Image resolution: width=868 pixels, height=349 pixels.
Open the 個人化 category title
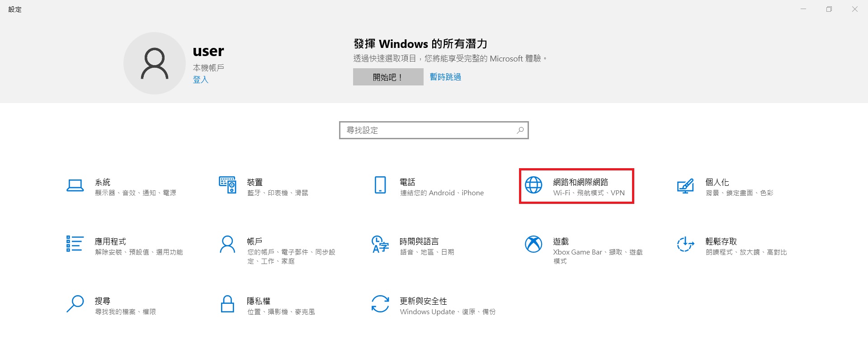[717, 182]
